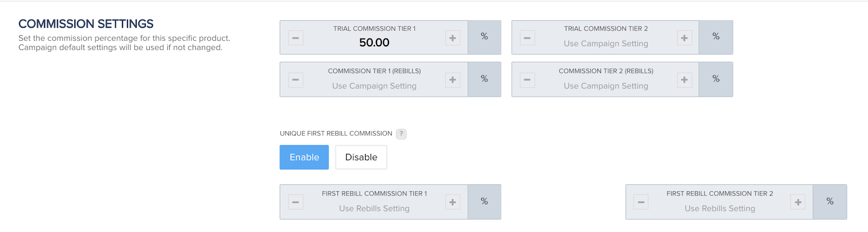868x232 pixels.
Task: Focus Commission Tier 1 (Rebills) input field
Action: tap(374, 86)
